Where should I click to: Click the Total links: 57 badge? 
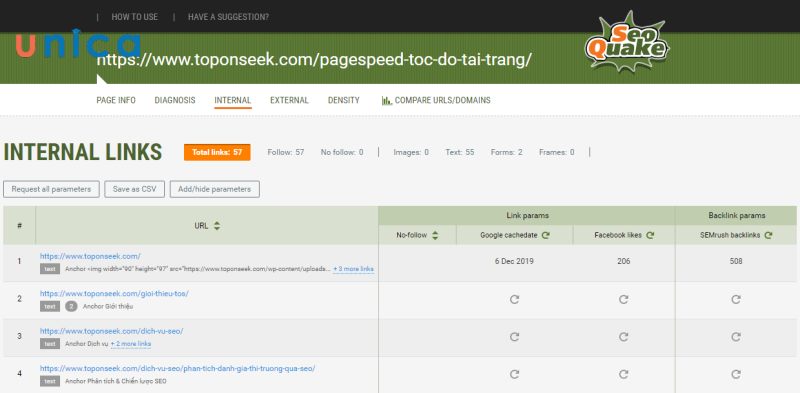(217, 152)
